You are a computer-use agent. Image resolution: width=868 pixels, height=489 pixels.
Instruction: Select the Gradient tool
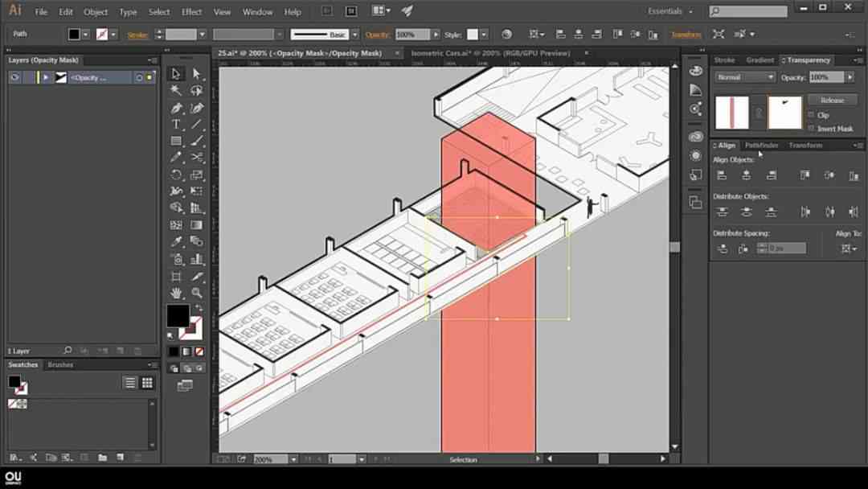click(x=196, y=225)
